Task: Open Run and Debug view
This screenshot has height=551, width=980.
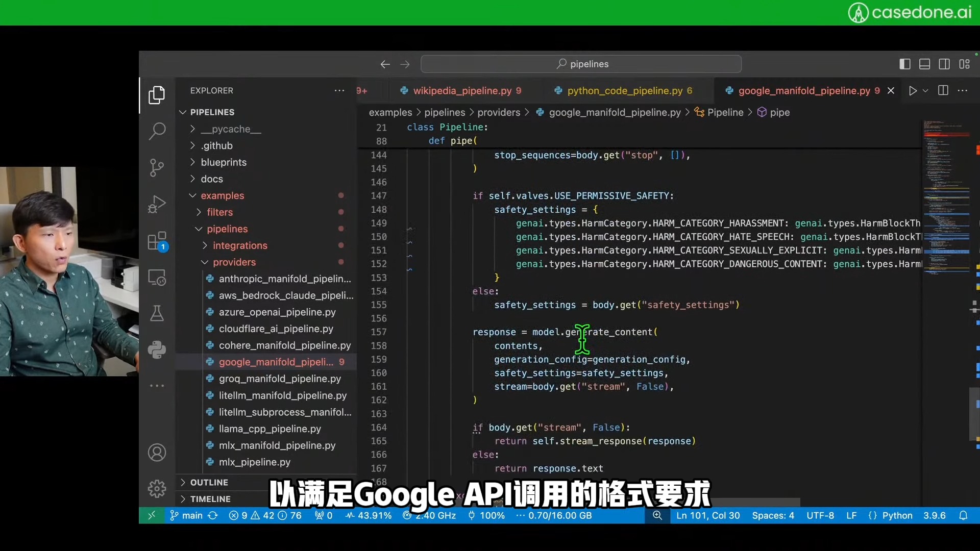Action: point(157,204)
